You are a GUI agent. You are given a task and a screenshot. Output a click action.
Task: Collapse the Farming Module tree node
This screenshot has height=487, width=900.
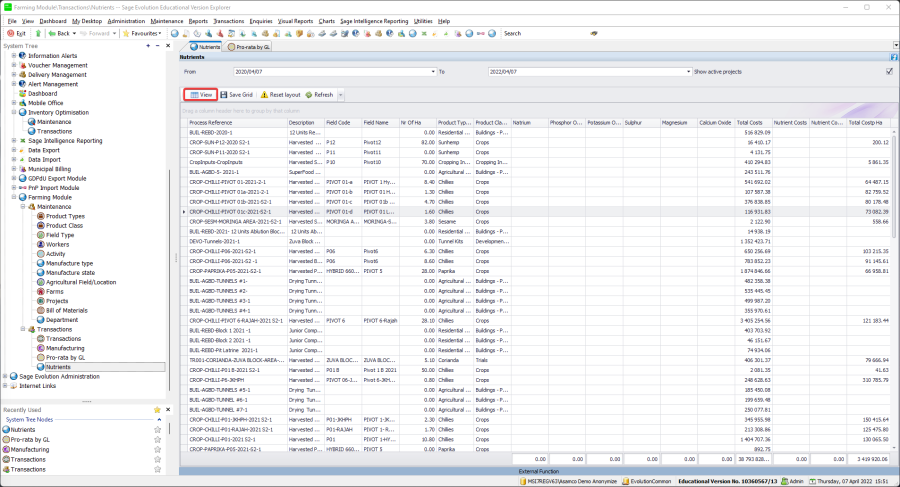pos(14,197)
